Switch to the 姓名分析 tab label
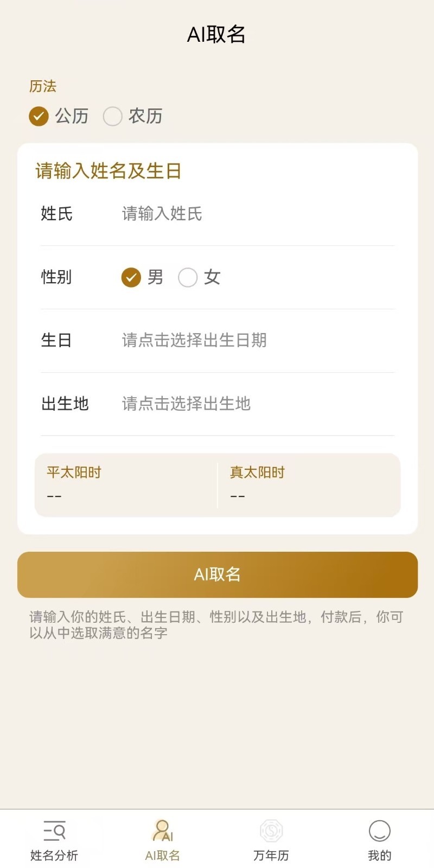The image size is (434, 868). [x=54, y=856]
